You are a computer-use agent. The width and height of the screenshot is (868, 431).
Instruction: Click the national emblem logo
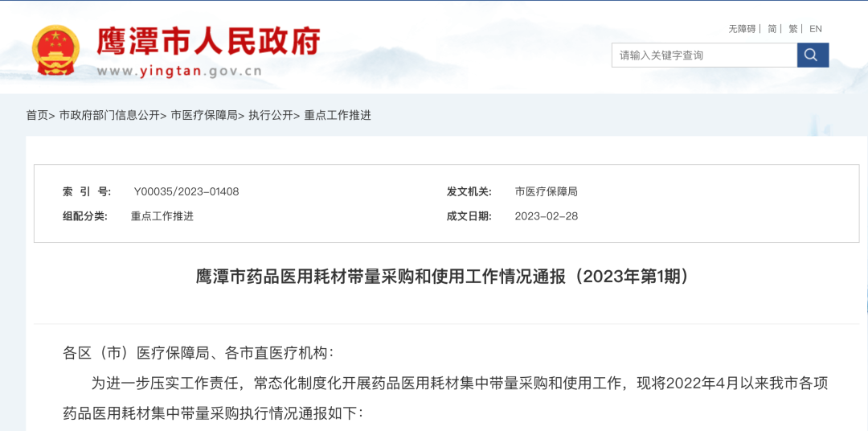55,50
